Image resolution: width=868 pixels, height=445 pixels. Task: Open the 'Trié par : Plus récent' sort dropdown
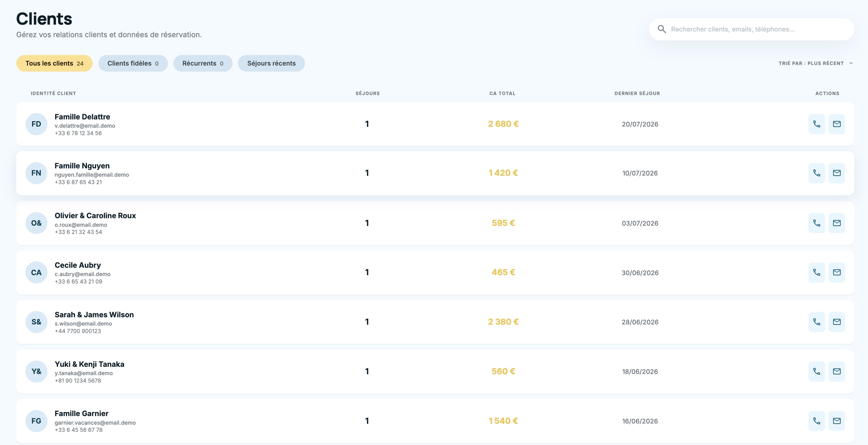click(x=815, y=63)
